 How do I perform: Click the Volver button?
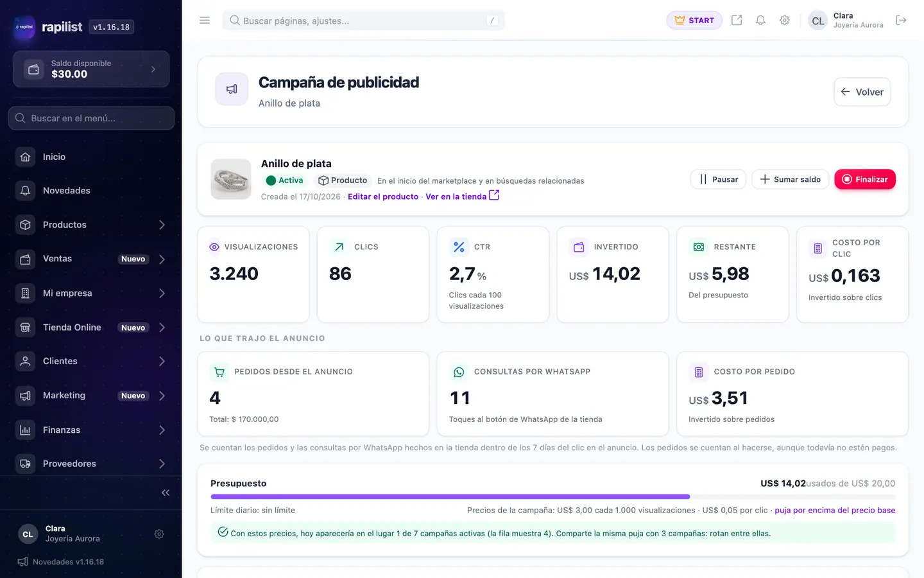point(862,92)
